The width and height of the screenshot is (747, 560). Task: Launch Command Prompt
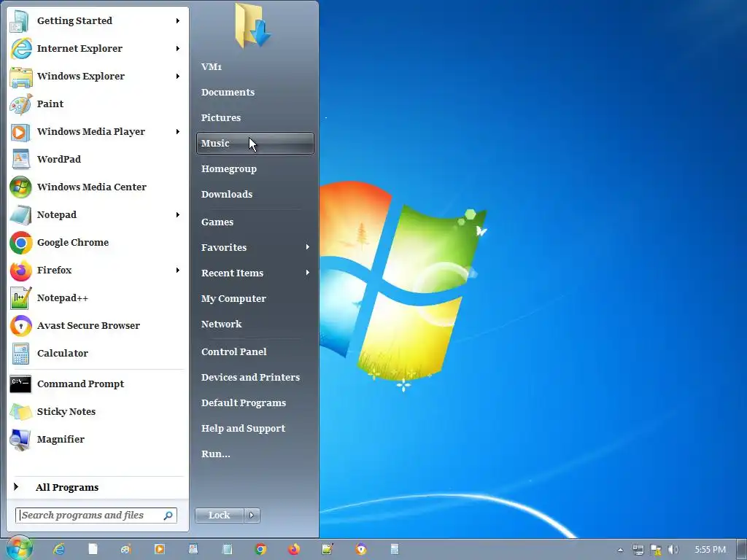point(98,384)
